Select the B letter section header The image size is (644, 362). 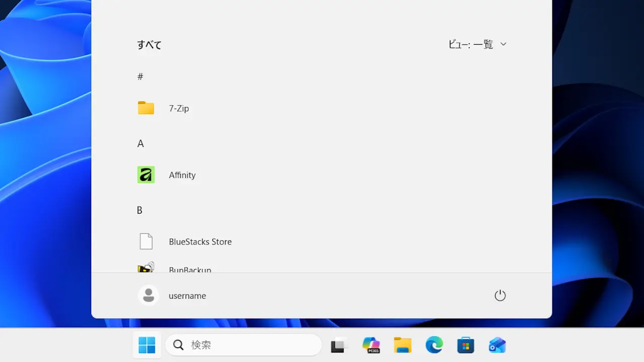click(140, 210)
